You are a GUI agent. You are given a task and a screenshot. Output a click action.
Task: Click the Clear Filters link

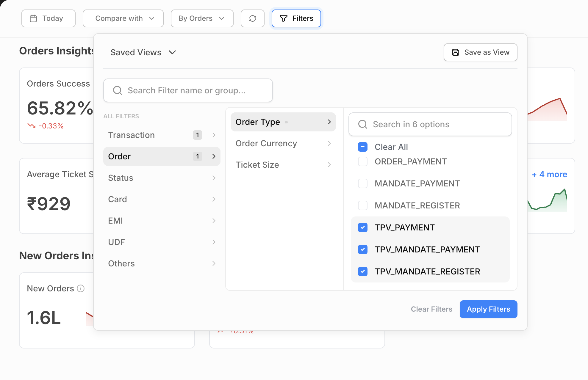pos(431,309)
